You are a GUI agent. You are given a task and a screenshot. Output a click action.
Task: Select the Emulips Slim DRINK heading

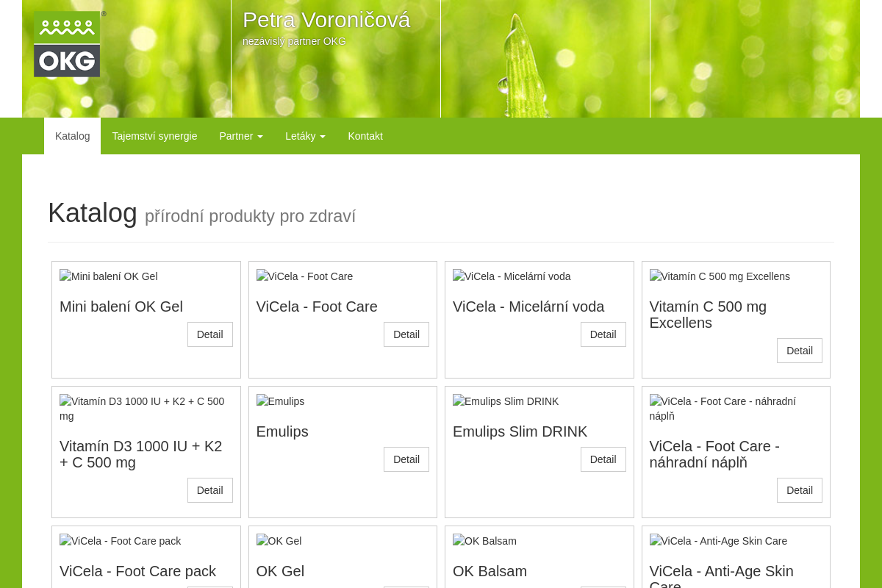[520, 431]
